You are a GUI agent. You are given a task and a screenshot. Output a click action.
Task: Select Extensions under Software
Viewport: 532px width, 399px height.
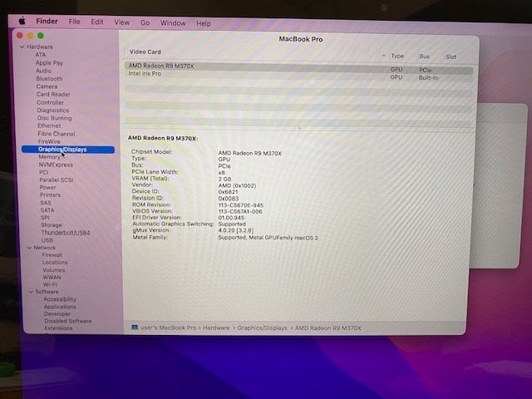[59, 328]
